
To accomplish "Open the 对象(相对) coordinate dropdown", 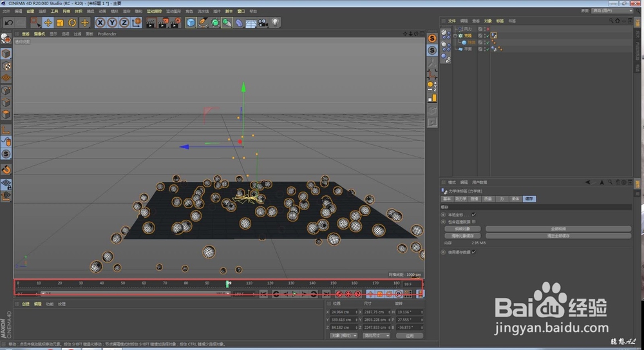I will (x=343, y=336).
